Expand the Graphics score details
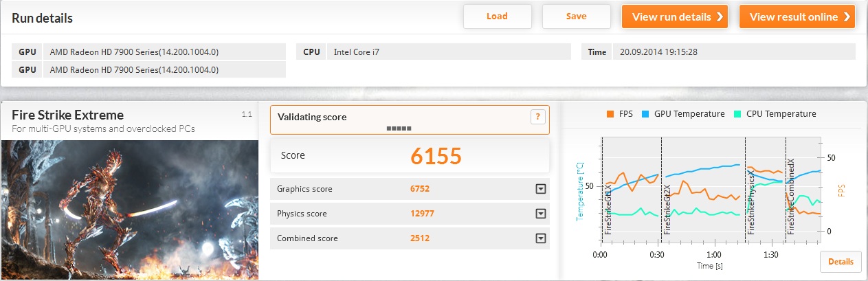The width and height of the screenshot is (868, 281). point(540,189)
